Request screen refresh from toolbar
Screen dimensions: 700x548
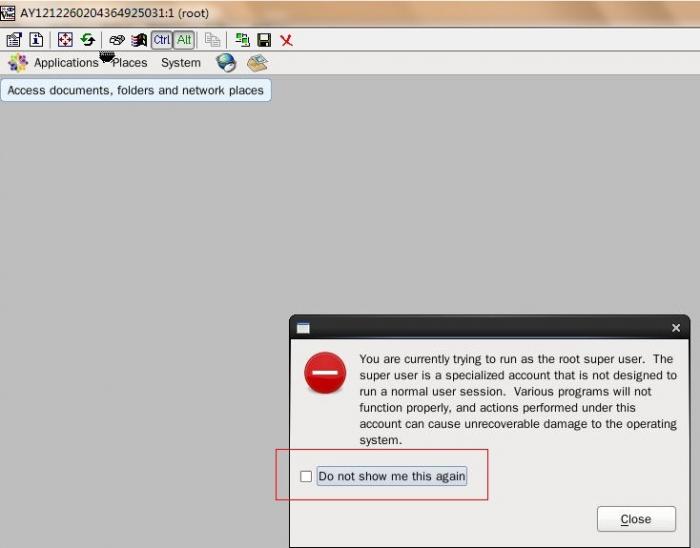pos(88,40)
